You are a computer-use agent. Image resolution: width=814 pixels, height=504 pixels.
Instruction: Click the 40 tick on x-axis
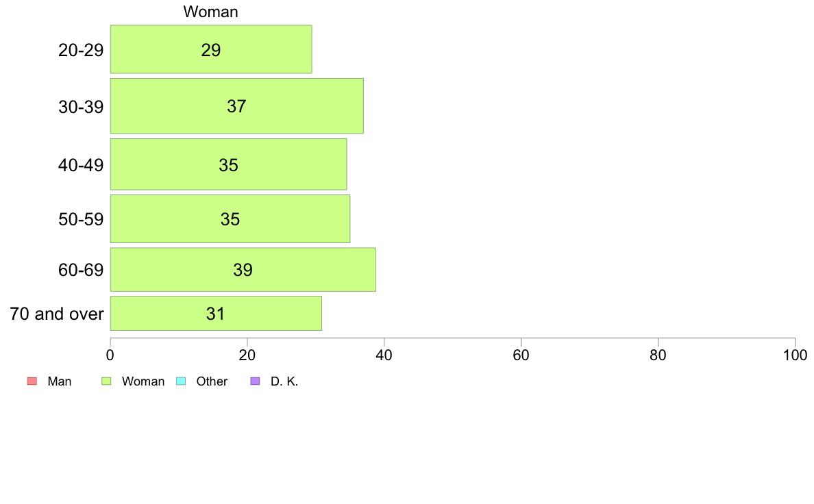point(384,355)
